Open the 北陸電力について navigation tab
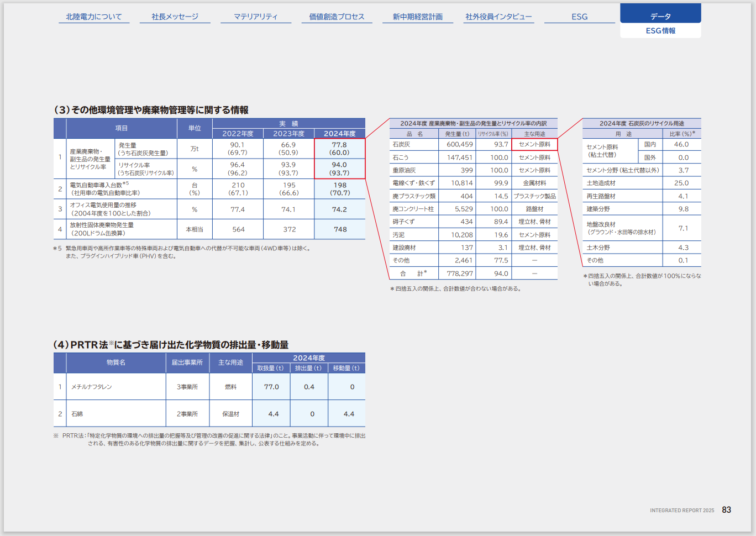756x536 pixels. (x=94, y=17)
